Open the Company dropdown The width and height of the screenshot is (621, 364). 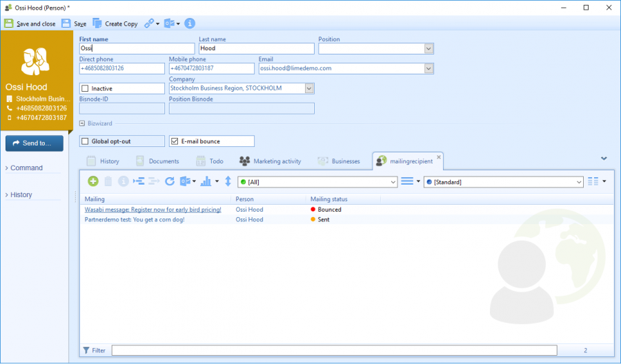[309, 88]
